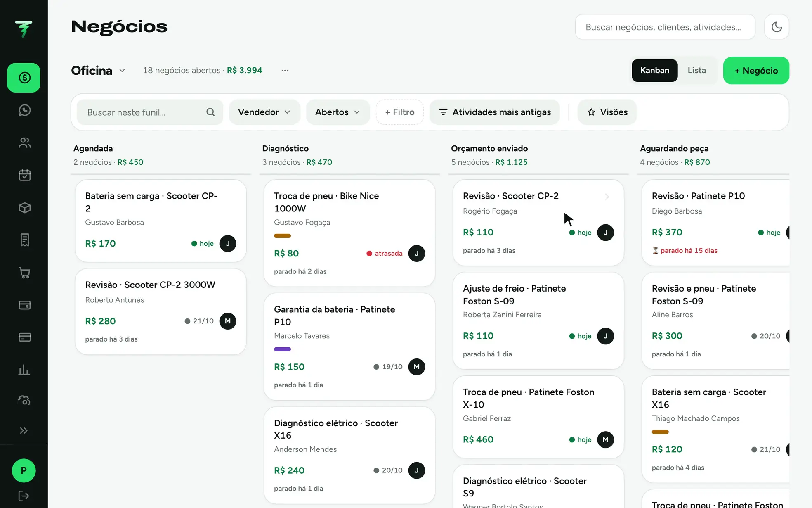The height and width of the screenshot is (508, 812).
Task: Open the wallet sidebar icon
Action: point(24,305)
